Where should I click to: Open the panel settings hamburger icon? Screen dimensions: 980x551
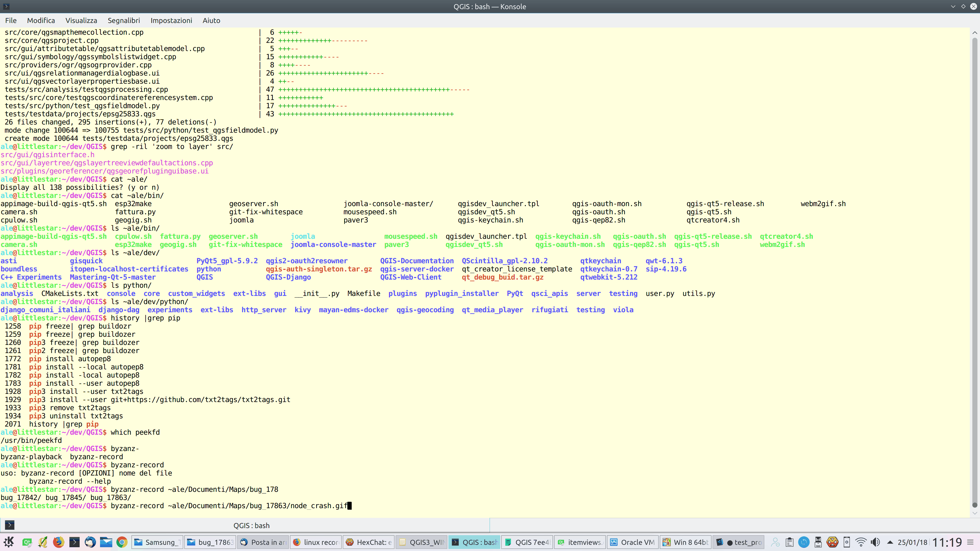(971, 542)
